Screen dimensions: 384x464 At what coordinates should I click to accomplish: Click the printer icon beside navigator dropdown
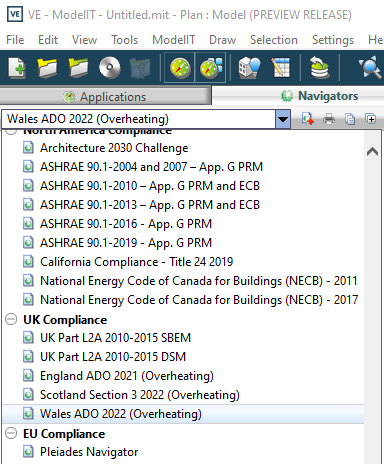[x=329, y=119]
